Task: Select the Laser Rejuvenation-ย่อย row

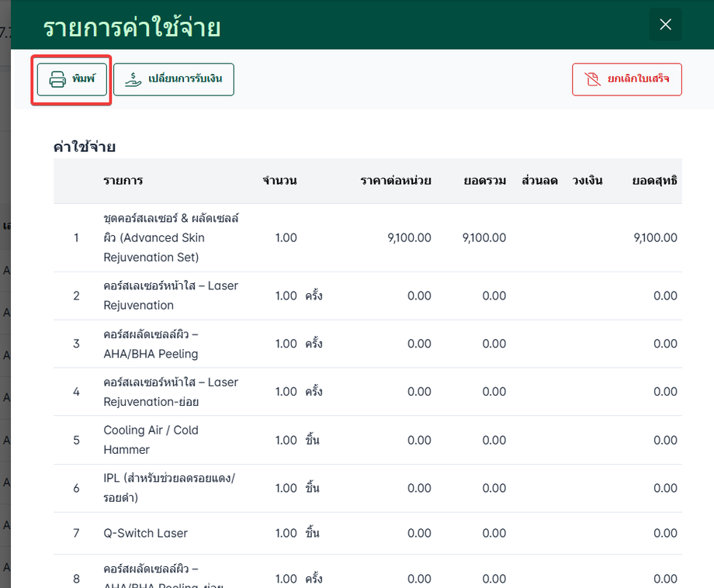Action: click(171, 392)
